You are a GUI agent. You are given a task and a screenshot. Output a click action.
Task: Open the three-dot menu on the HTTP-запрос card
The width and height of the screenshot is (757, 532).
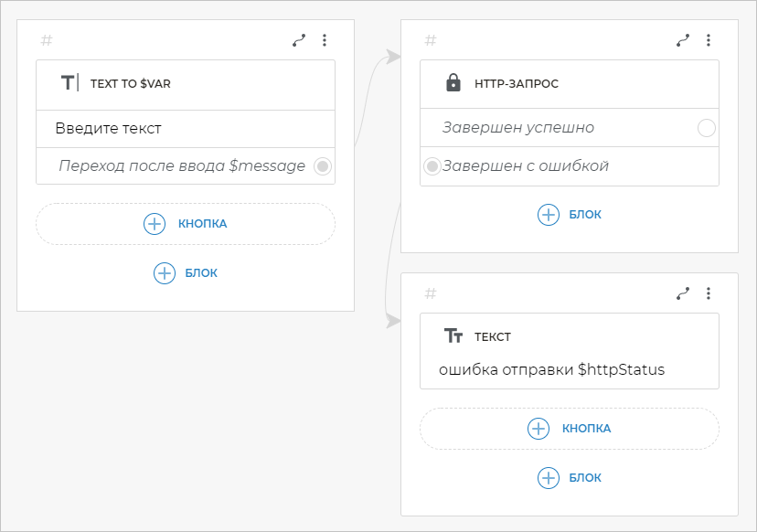(x=709, y=40)
